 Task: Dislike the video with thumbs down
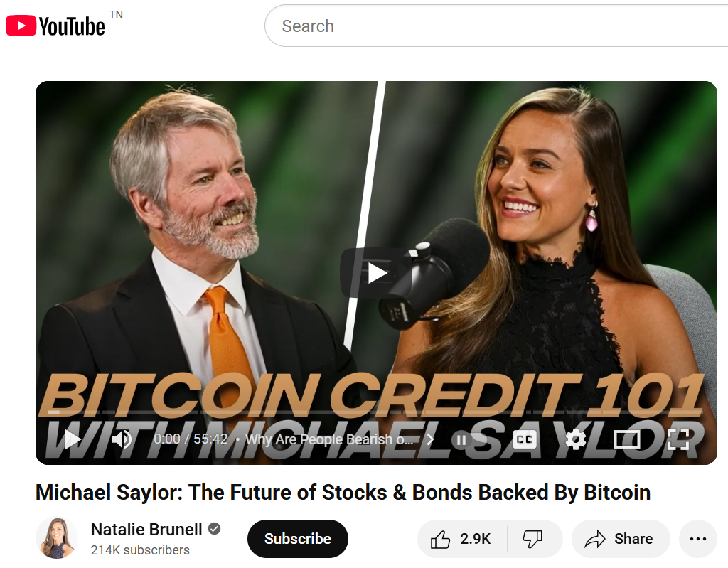(x=533, y=539)
